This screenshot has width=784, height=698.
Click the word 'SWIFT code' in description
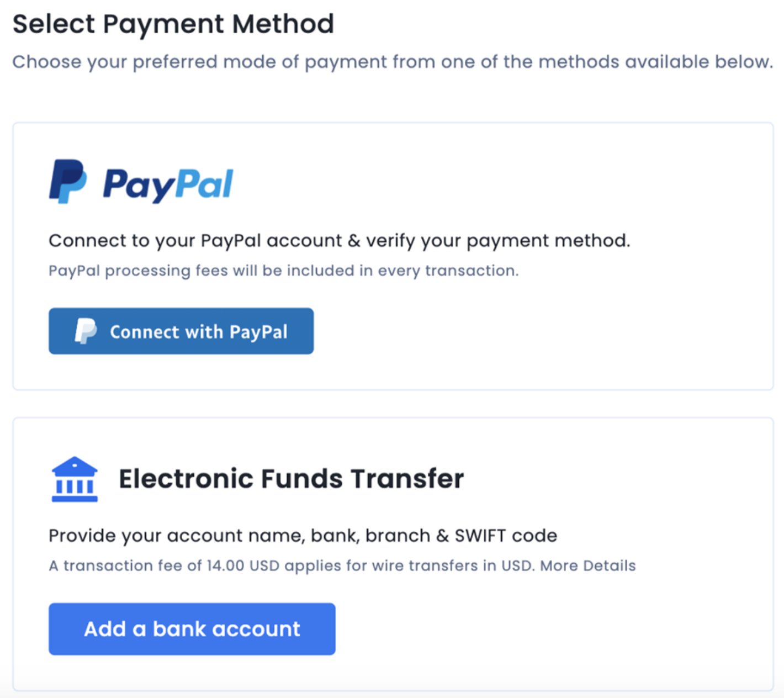(506, 536)
